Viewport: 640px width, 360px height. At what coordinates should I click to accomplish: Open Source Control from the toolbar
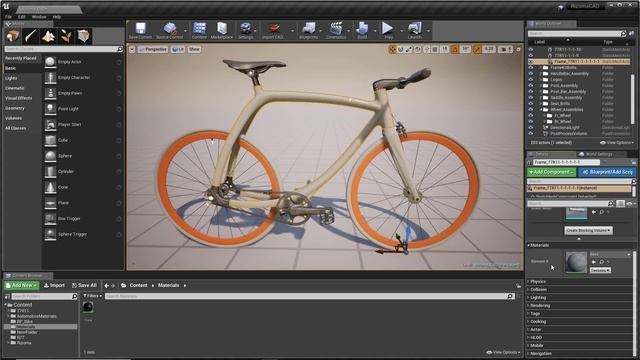click(170, 29)
